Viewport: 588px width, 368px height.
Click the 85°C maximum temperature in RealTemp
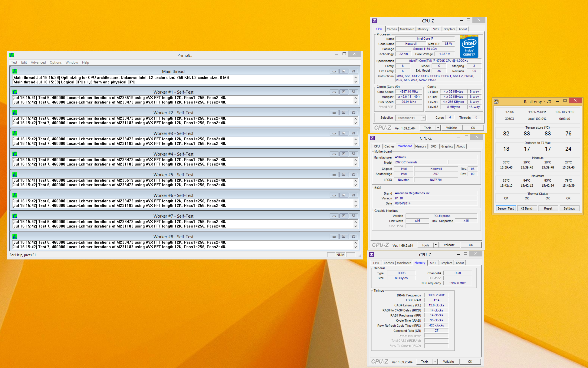pyautogui.click(x=548, y=180)
